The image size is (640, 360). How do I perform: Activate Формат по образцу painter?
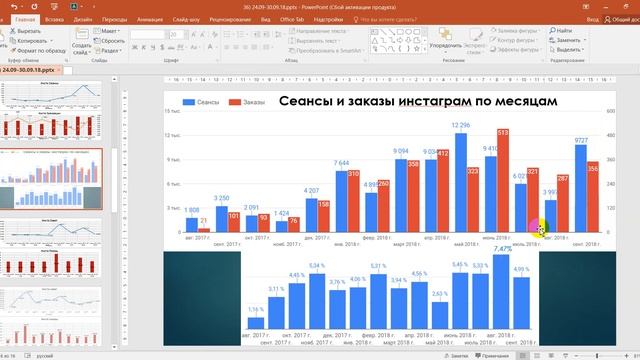pyautogui.click(x=38, y=51)
